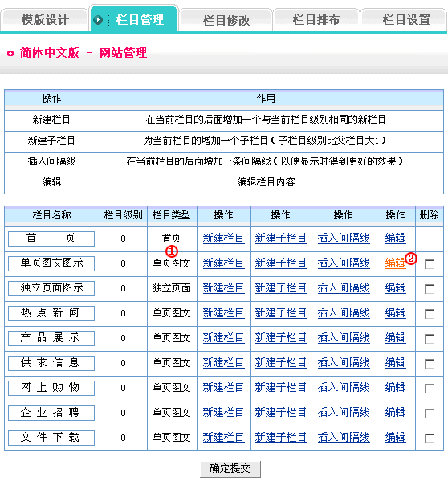Viewport: 448px width, 489px height.
Task: Go to the 栏目排布 tab
Action: [316, 20]
